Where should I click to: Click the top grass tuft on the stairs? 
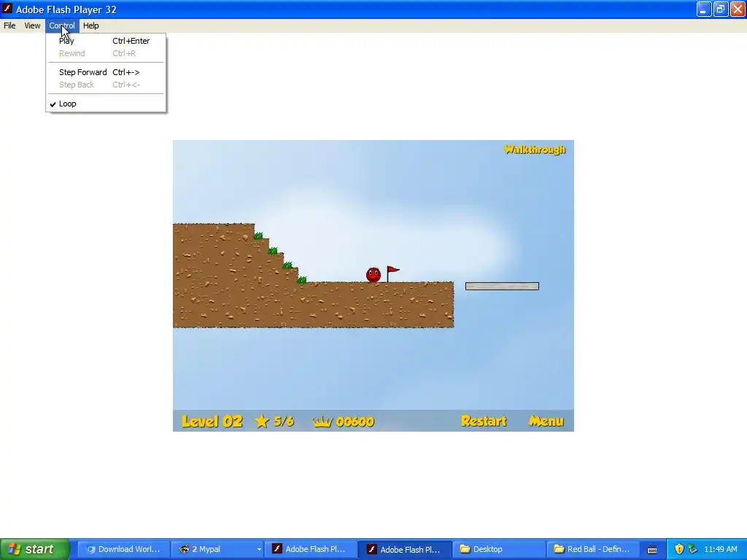pyautogui.click(x=258, y=236)
